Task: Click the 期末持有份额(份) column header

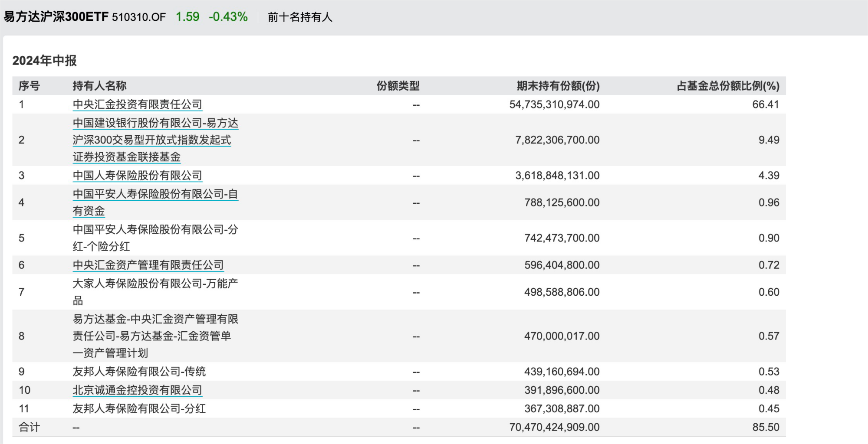Action: click(x=558, y=86)
